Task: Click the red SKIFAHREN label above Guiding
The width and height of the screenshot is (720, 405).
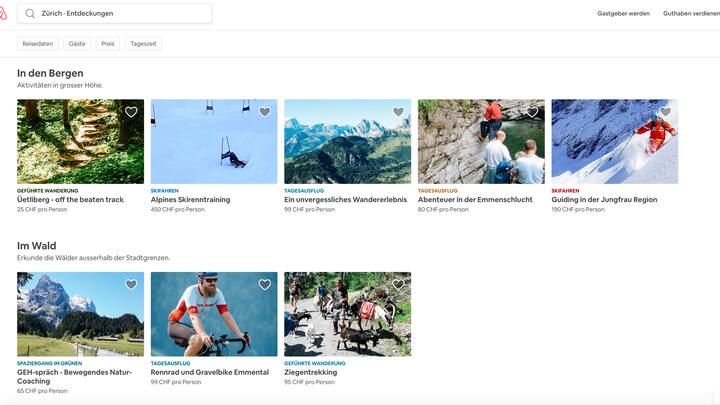Action: pyautogui.click(x=565, y=191)
